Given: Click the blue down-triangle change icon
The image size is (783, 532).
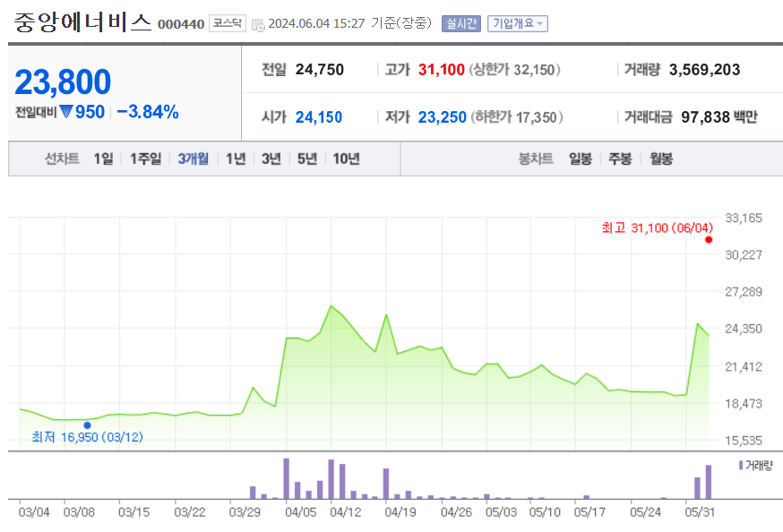Looking at the screenshot, I should click(x=66, y=111).
